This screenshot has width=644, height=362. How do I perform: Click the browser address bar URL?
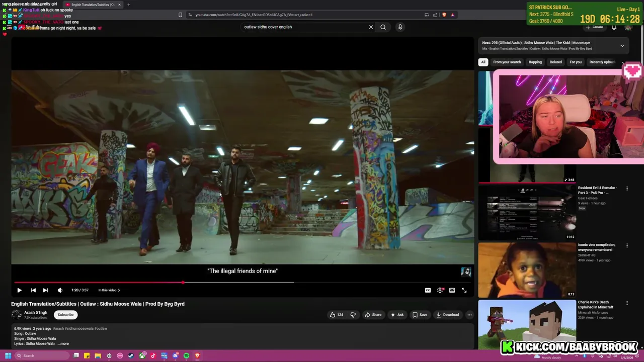[x=254, y=15]
